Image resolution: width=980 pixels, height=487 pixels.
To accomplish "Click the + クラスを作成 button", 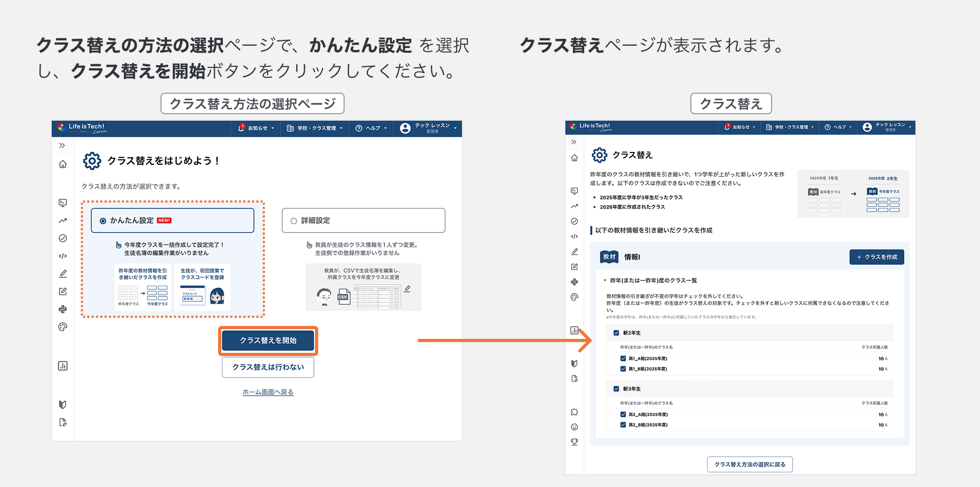I will click(877, 257).
